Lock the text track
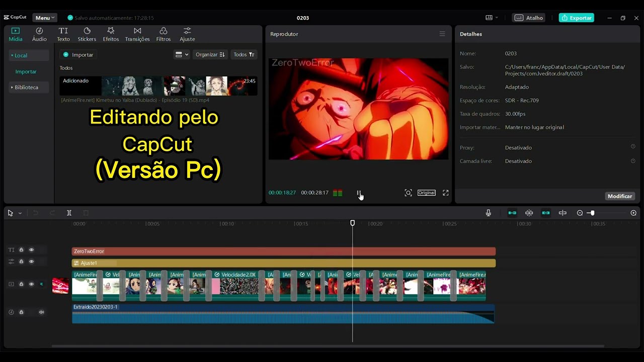This screenshot has width=644, height=362. (x=21, y=249)
